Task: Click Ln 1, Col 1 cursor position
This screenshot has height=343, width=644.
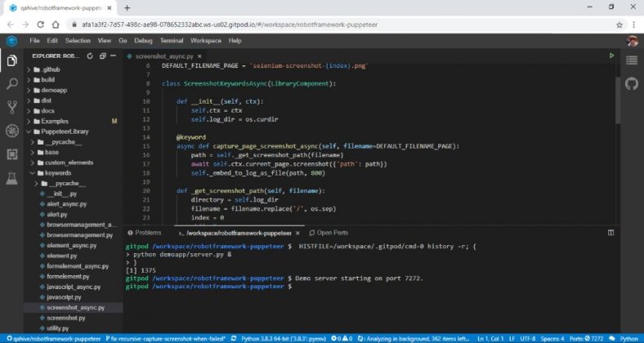Action: [490, 339]
